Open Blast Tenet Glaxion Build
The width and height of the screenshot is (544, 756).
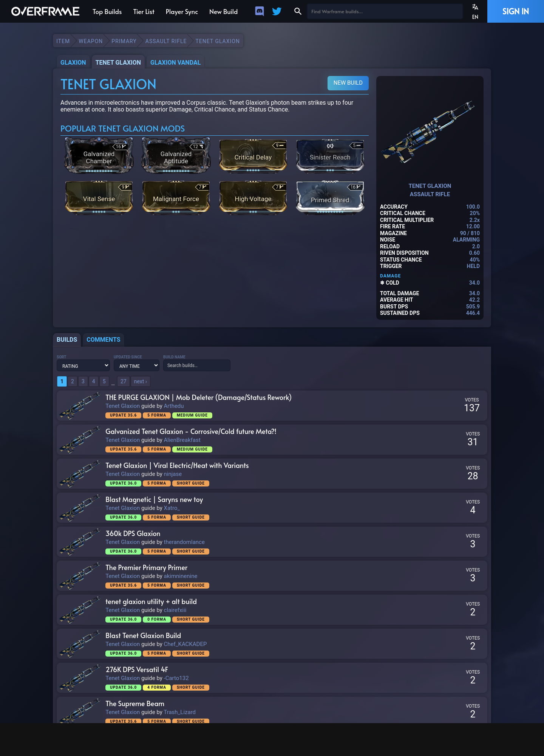click(x=143, y=635)
